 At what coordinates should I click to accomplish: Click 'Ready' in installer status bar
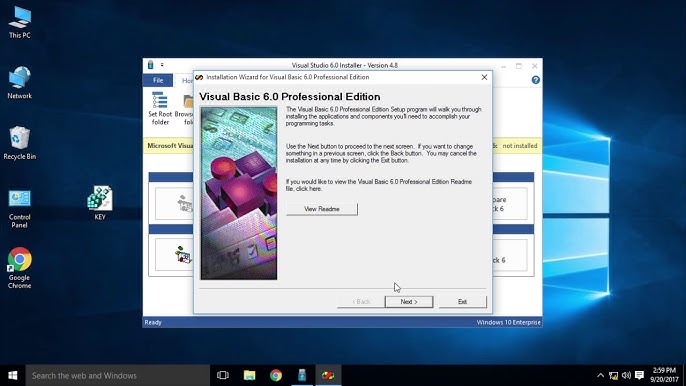click(x=153, y=322)
